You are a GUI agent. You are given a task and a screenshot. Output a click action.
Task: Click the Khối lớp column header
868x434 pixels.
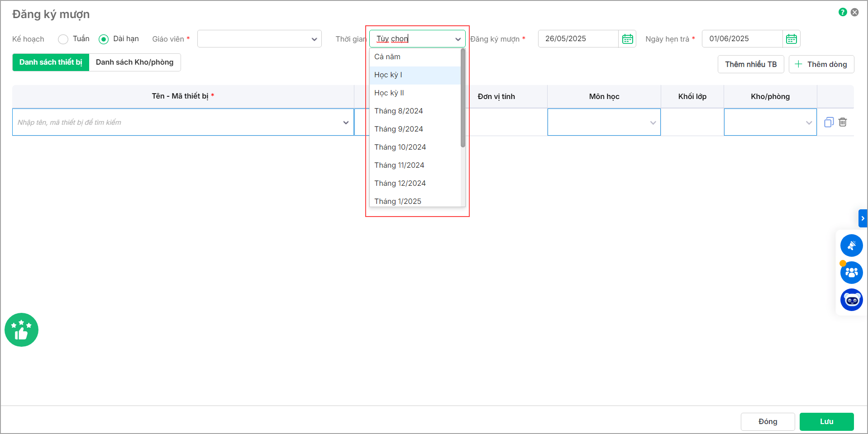coord(692,96)
